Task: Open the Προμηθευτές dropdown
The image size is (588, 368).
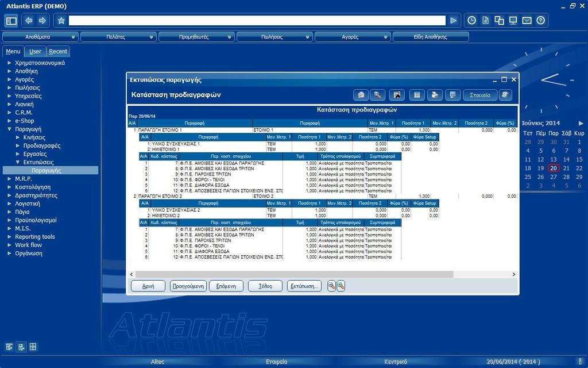Action: pyautogui.click(x=230, y=37)
